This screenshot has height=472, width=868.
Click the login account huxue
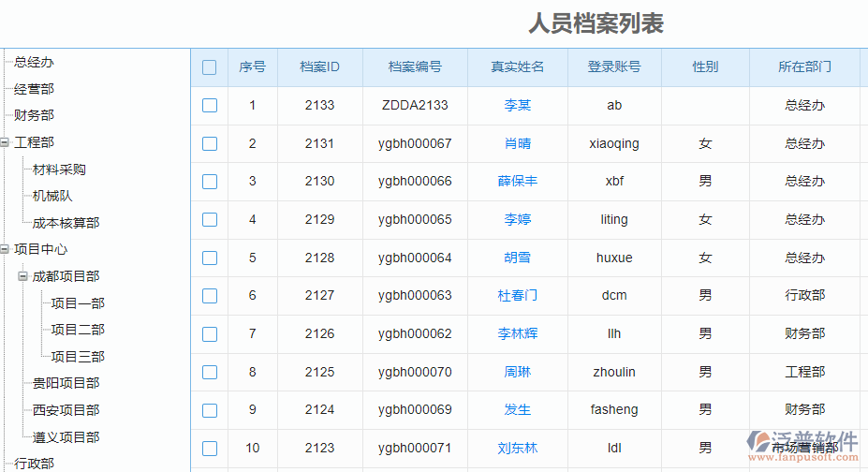pos(614,258)
